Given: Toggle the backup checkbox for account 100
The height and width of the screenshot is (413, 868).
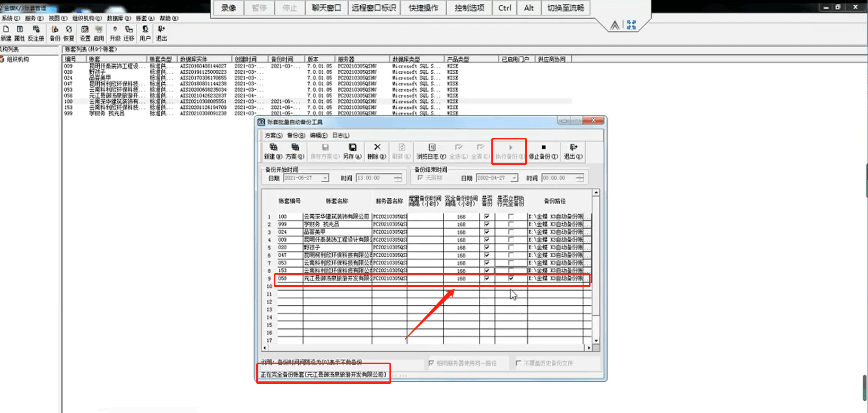Looking at the screenshot, I should (x=487, y=216).
